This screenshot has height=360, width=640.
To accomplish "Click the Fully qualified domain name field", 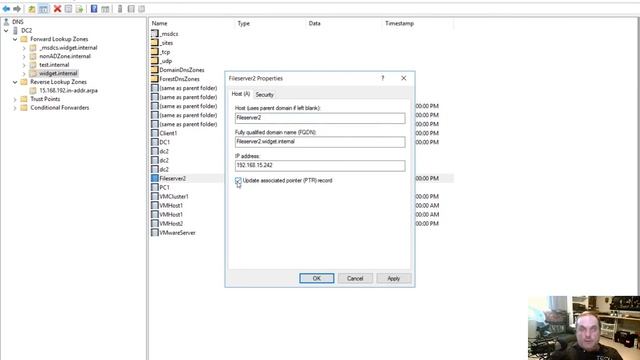I will pyautogui.click(x=320, y=142).
